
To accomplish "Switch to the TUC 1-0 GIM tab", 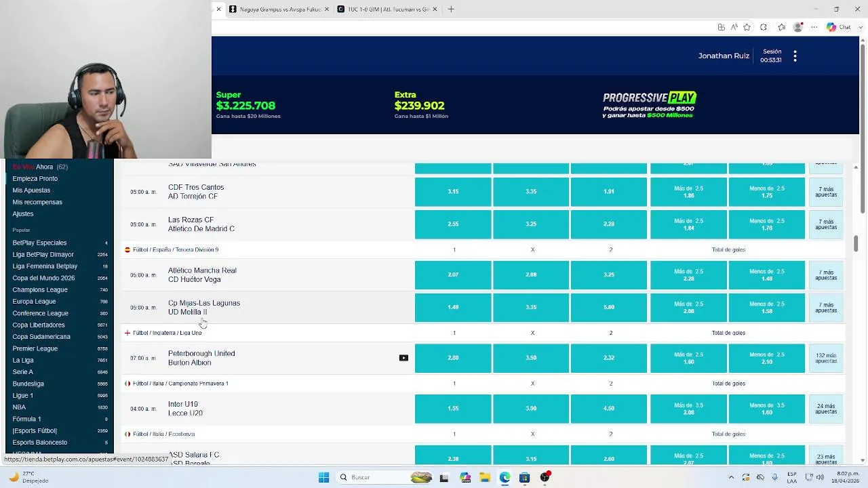I will pyautogui.click(x=388, y=9).
